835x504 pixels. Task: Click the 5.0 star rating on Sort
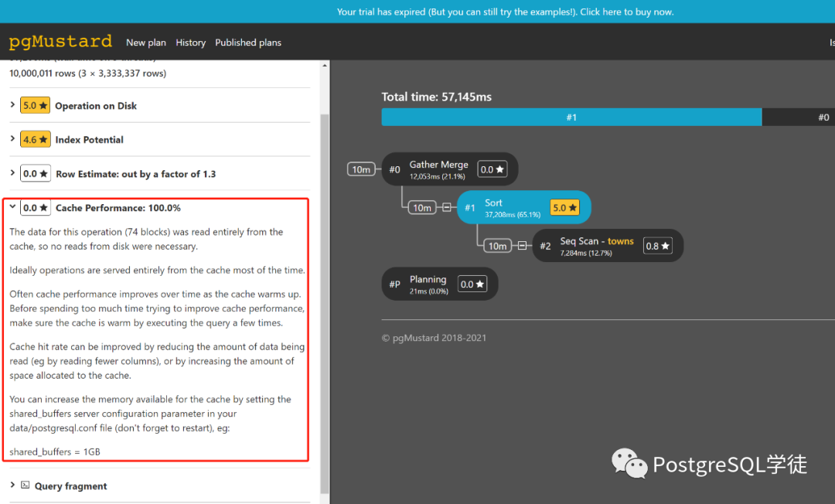tap(564, 208)
